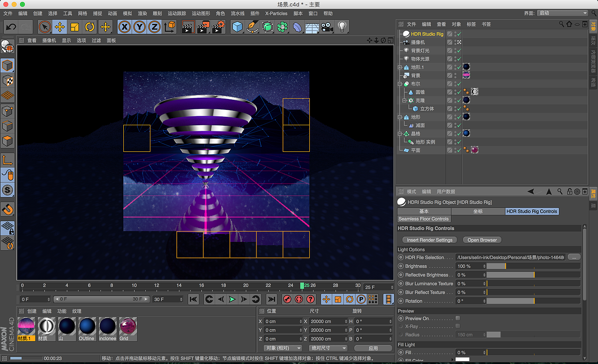This screenshot has width=598, height=364.
Task: Switch to 坐标 attribute tab
Action: [x=478, y=211]
